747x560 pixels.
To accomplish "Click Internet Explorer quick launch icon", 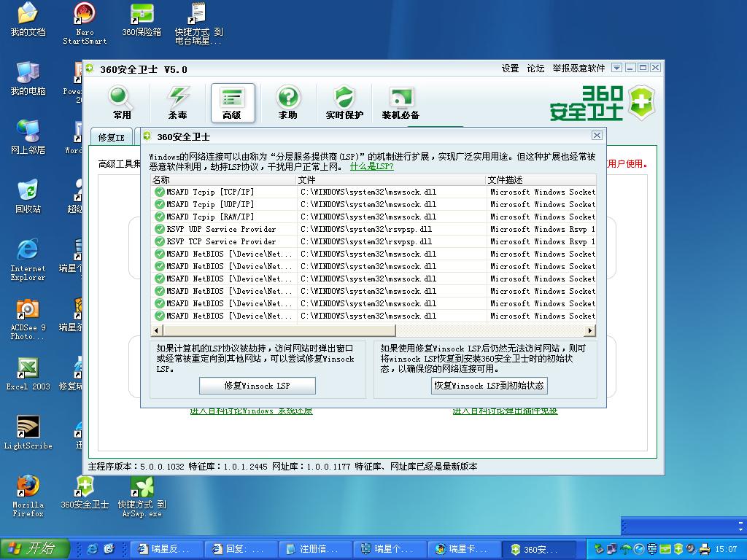I will click(92, 549).
